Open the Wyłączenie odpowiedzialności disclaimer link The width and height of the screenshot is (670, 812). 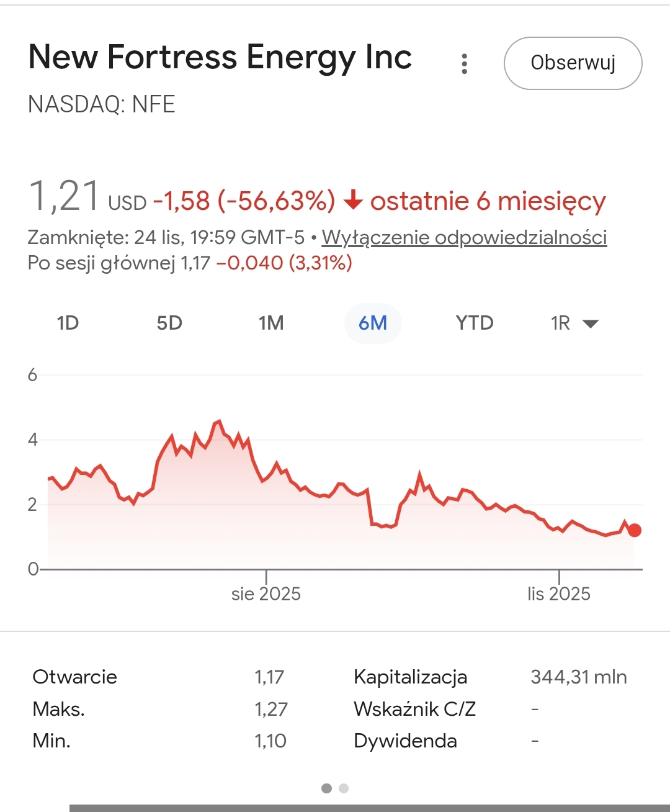click(x=464, y=237)
